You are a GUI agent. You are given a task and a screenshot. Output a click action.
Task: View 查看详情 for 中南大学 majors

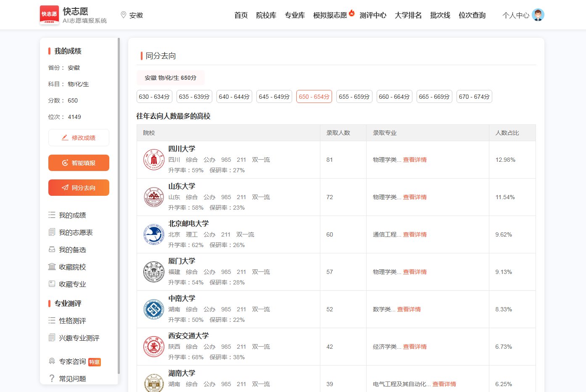coord(409,309)
